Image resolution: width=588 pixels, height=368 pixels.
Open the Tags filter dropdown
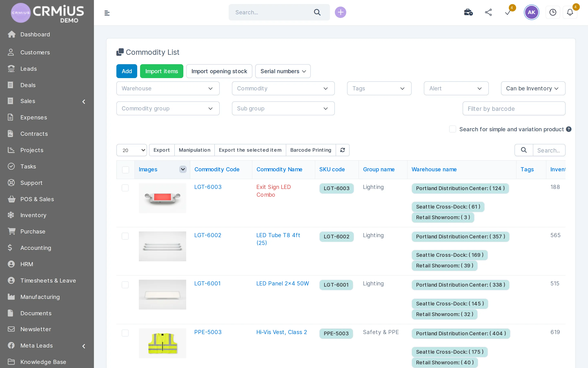click(x=379, y=88)
